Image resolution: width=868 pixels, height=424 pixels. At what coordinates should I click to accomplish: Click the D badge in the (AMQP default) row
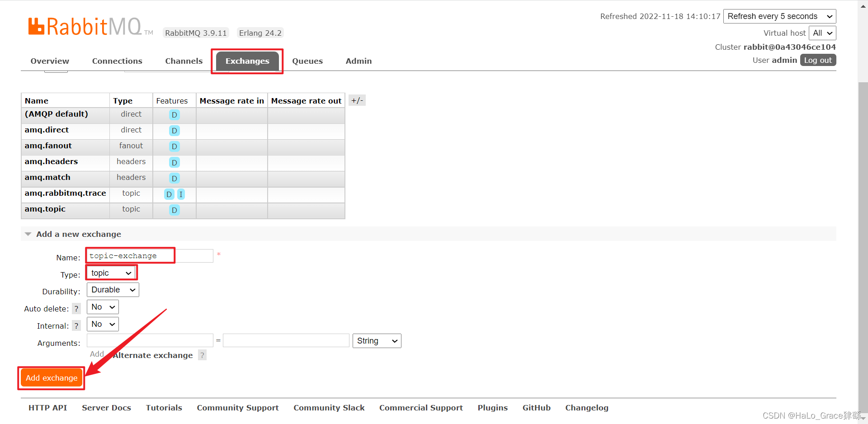coord(174,115)
